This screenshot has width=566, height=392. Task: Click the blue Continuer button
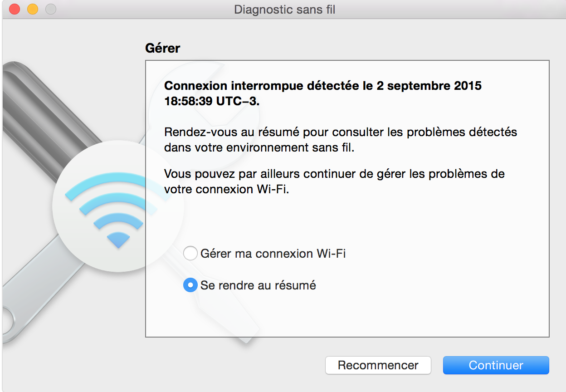(496, 365)
